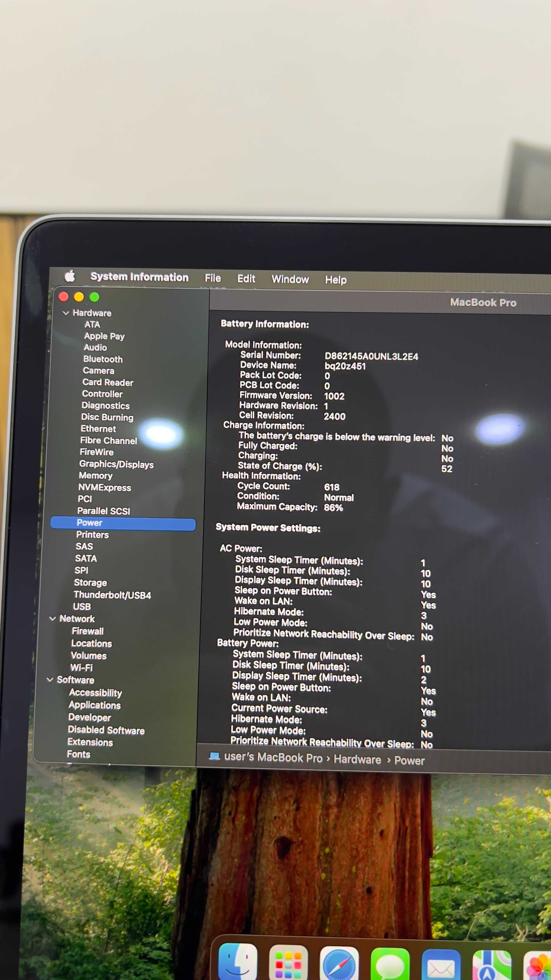Select FireWire in the sidebar
The width and height of the screenshot is (551, 980).
[x=97, y=452]
